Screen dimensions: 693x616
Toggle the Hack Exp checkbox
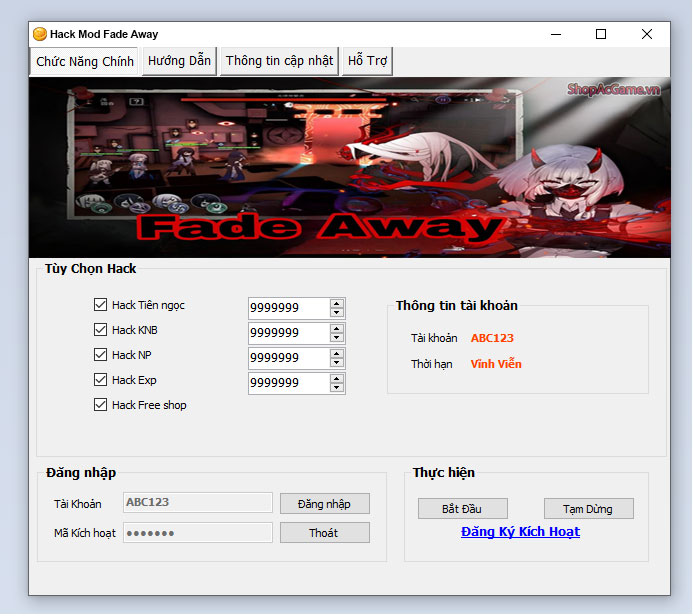pos(100,380)
